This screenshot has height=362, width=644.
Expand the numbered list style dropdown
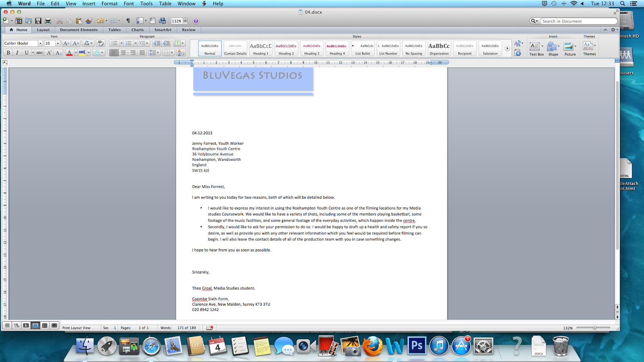tap(135, 43)
